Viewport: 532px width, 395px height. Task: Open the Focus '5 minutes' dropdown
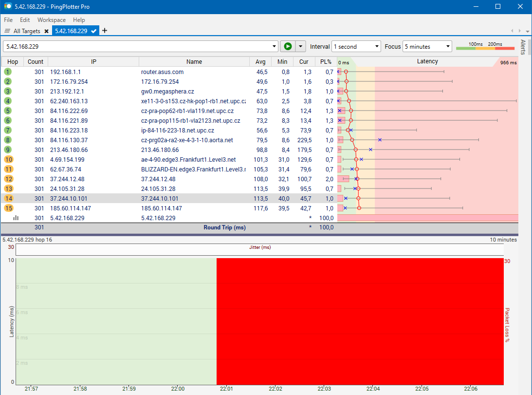[427, 47]
